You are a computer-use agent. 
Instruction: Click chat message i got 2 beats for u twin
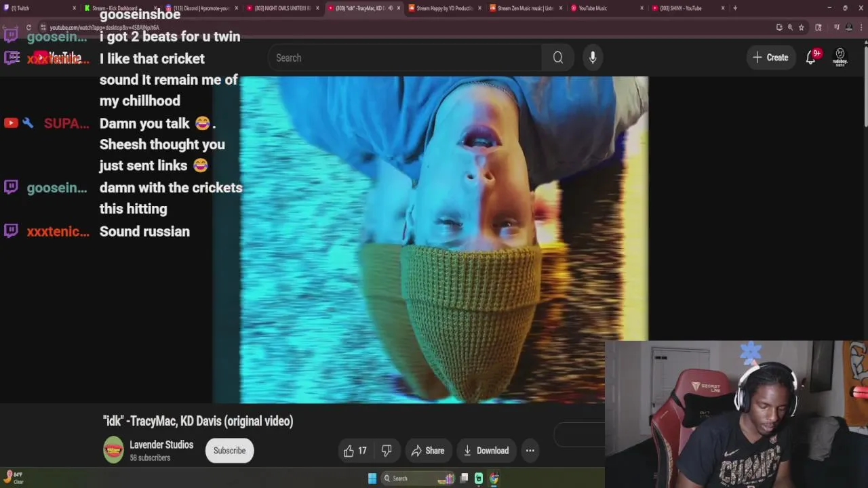coord(170,37)
